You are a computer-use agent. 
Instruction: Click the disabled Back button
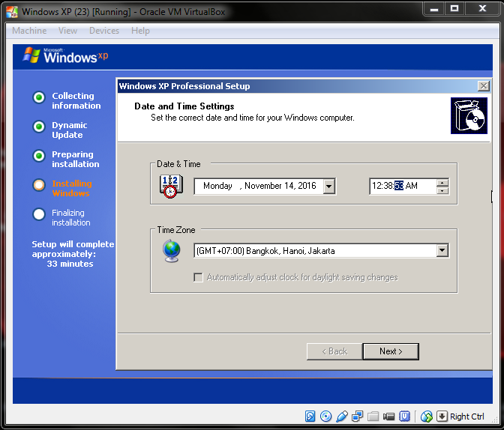pyautogui.click(x=334, y=351)
